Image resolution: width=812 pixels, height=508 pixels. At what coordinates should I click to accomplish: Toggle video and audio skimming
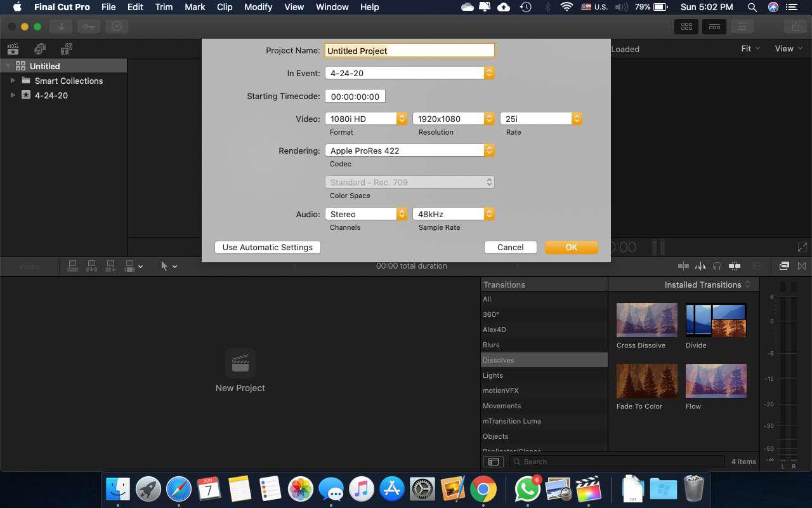683,267
